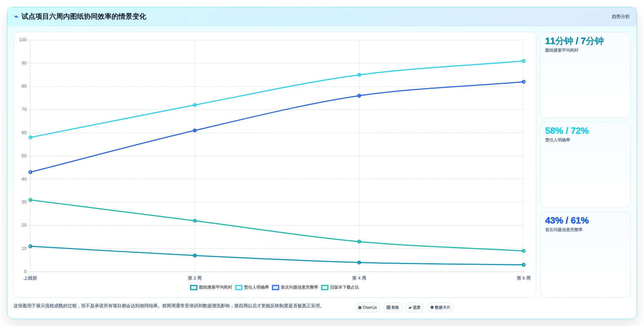Click 首次问题信息完整率 point at 第 2 周
Image resolution: width=644 pixels, height=326 pixels.
click(195, 131)
